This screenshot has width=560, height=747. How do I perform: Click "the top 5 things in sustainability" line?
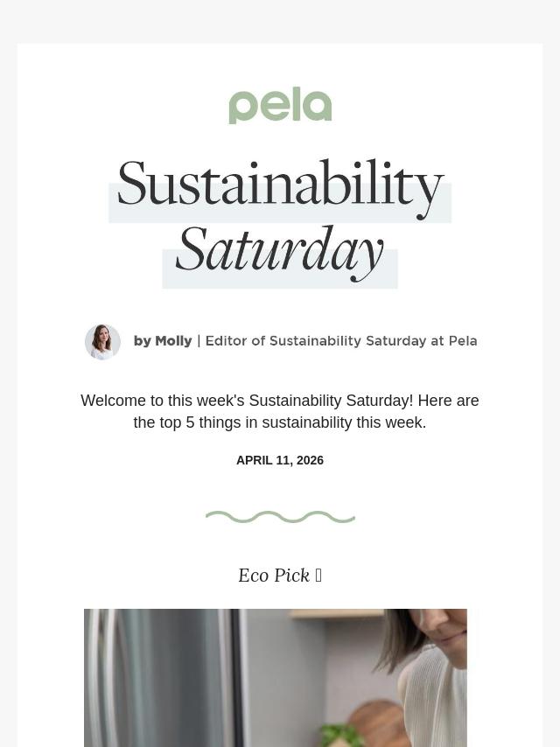[280, 422]
